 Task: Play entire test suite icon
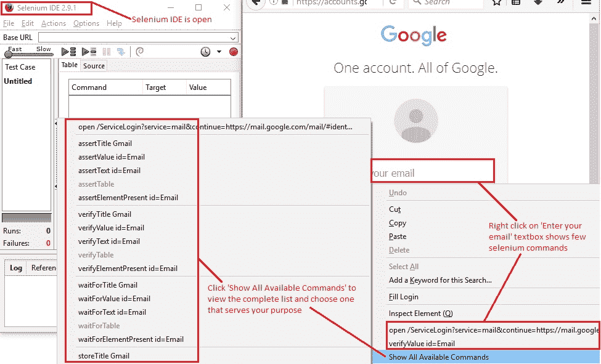coord(69,52)
